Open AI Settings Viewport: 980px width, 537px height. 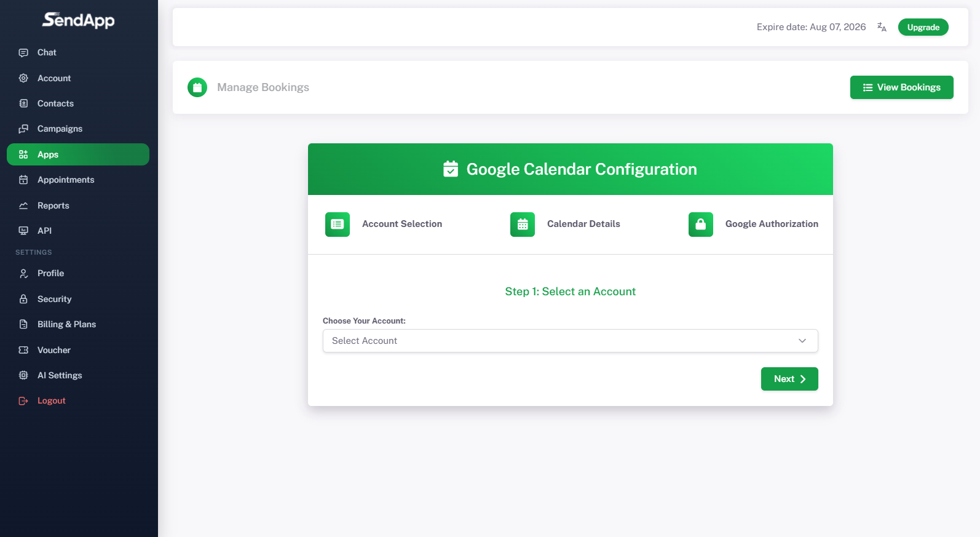point(78,375)
